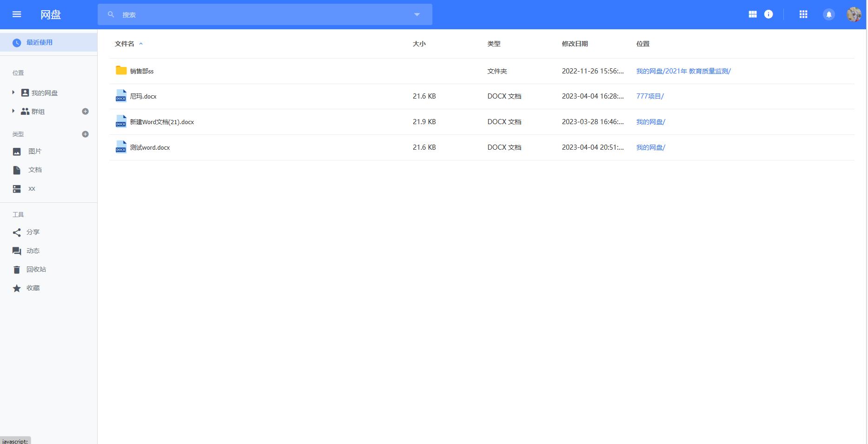Open the hamburger menu icon
Viewport: 868px width, 444px height.
(x=17, y=14)
